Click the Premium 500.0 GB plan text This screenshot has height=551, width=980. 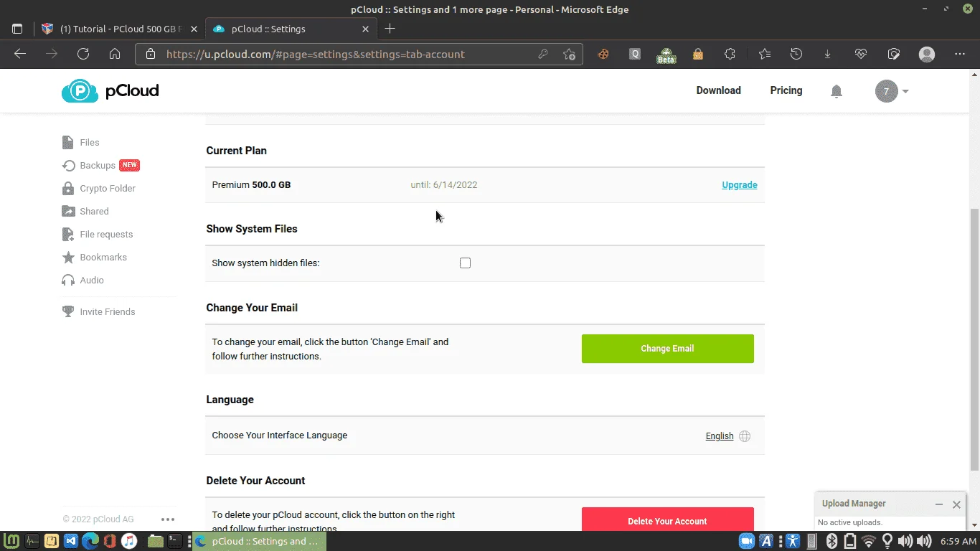click(x=251, y=185)
